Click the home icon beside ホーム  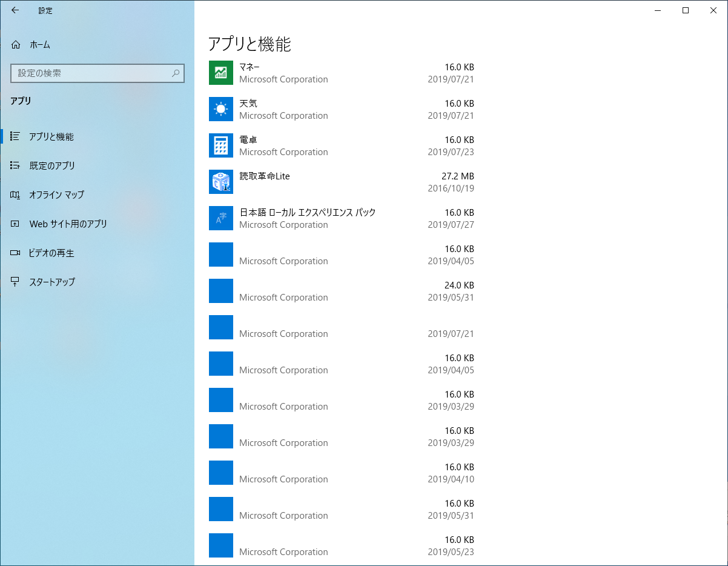point(16,45)
